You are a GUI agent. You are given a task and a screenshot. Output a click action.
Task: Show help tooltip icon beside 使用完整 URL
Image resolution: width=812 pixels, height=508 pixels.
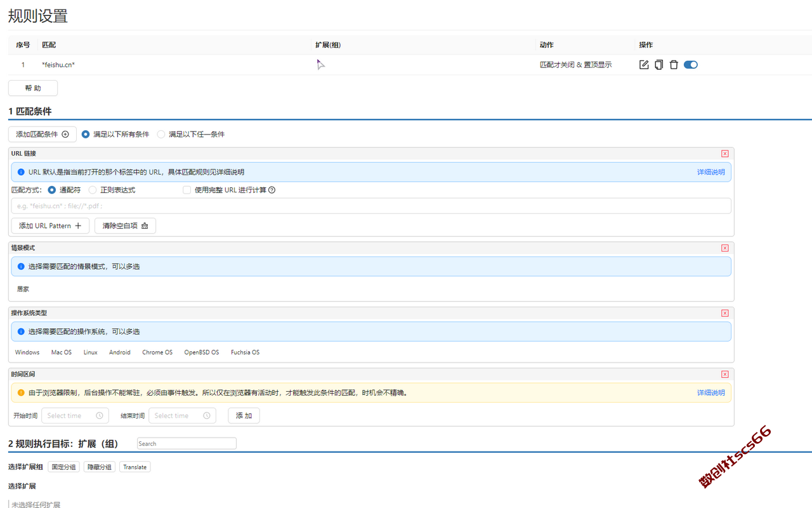tap(272, 190)
